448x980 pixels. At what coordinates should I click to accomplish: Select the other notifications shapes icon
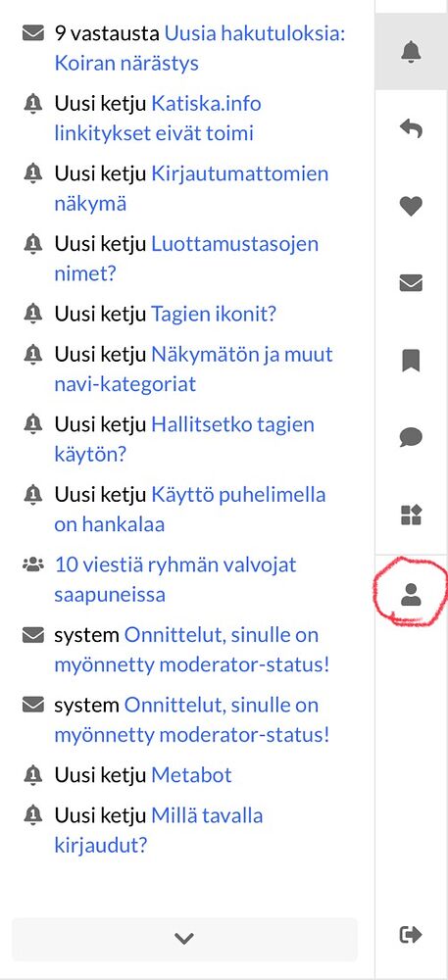click(411, 515)
